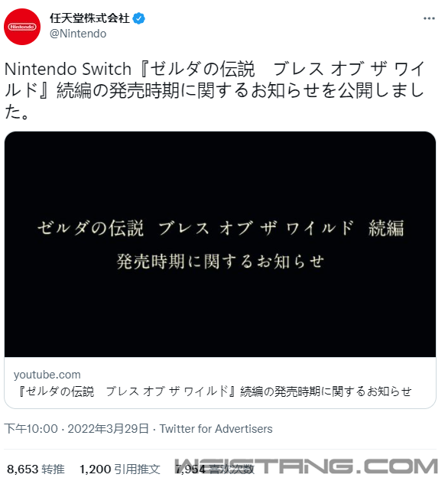This screenshot has width=448, height=484.
Task: Visit the @Nintendo handle link
Action: pyautogui.click(x=78, y=34)
